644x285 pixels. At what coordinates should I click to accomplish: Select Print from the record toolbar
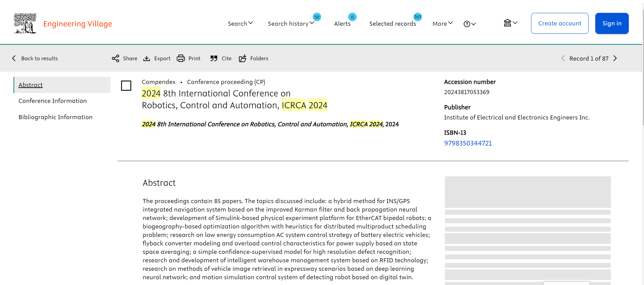(x=194, y=58)
